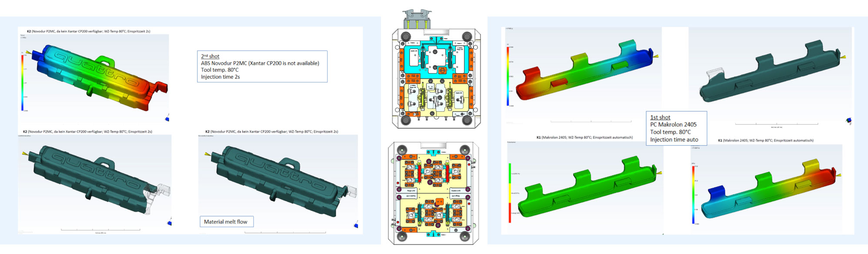Select the orientation cube in the bottom-left K2 view
This screenshot has height=254, width=868.
170,223
